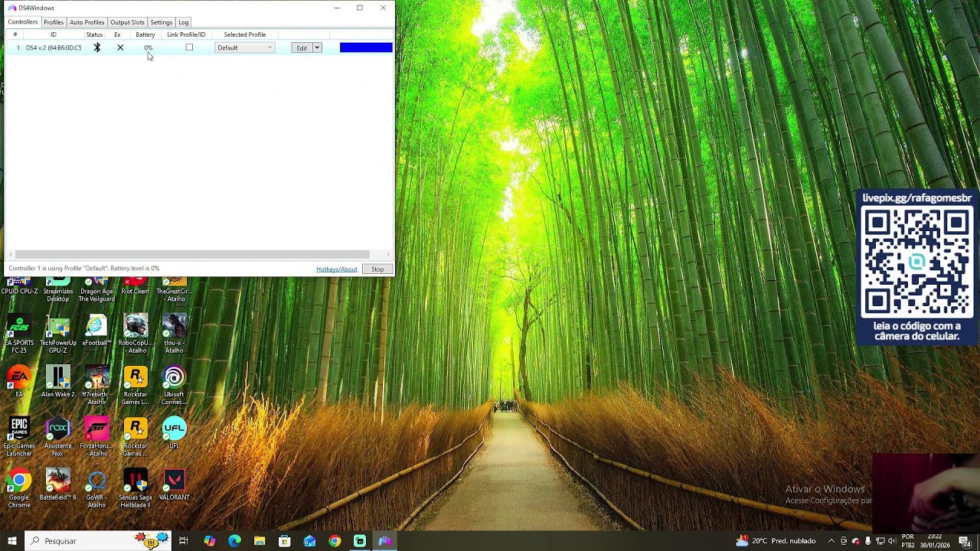
Task: Launch the UFL desktop icon
Action: 174,433
